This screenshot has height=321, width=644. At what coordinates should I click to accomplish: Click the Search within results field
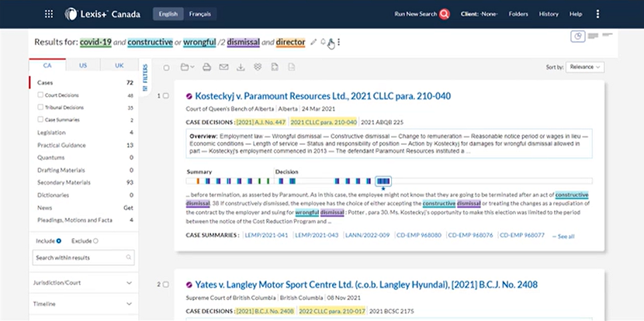[83, 257]
